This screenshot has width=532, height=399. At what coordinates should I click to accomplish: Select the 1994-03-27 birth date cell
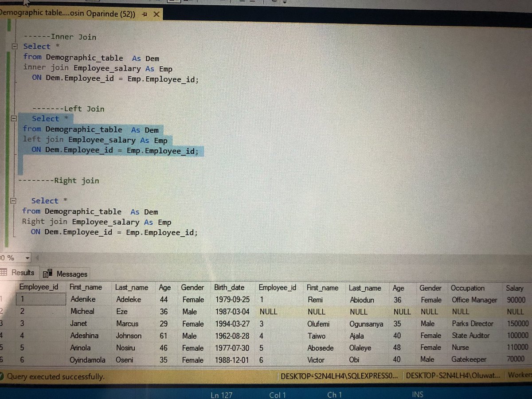[232, 324]
